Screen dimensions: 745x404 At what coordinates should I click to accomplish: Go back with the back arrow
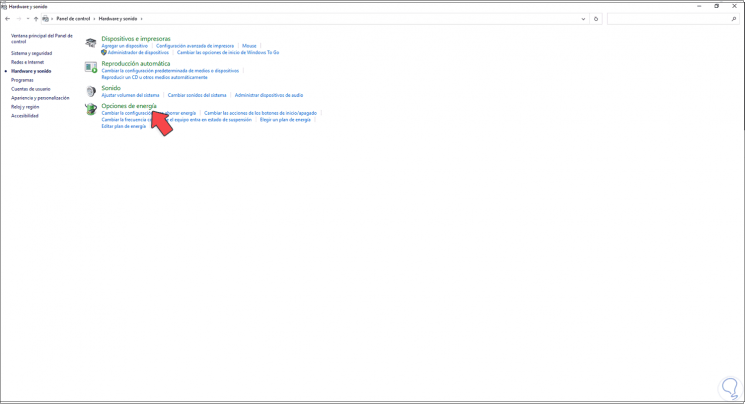coord(8,19)
